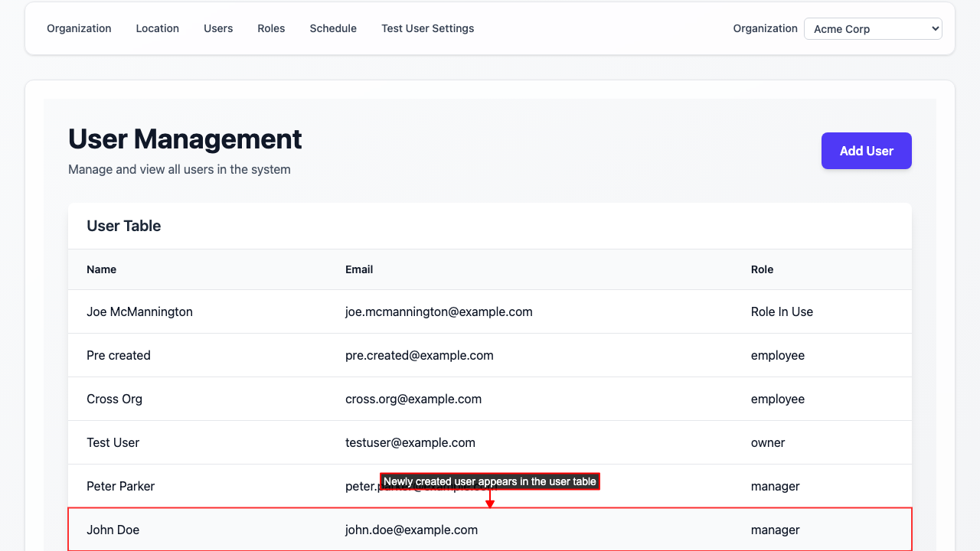
Task: Click the john.doe@example.com email cell
Action: coord(411,530)
